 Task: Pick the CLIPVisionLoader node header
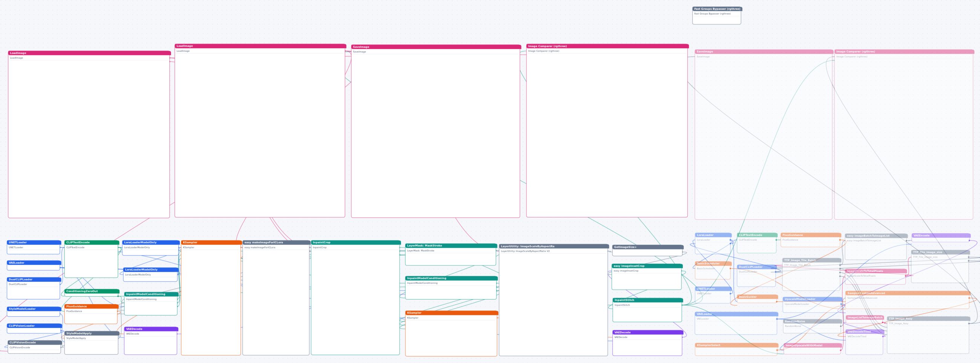[34, 326]
